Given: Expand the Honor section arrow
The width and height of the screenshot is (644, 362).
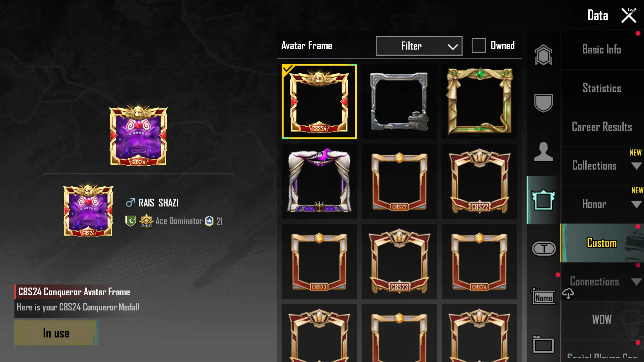Looking at the screenshot, I should click(636, 204).
